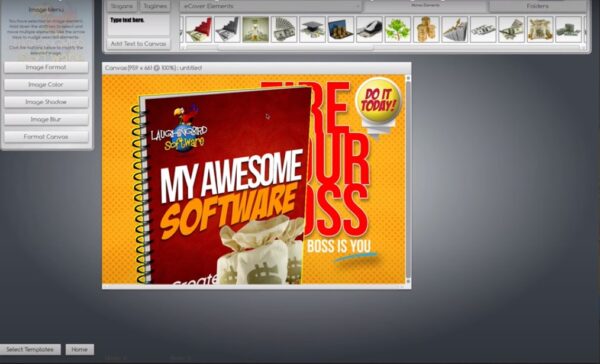Image resolution: width=600 pixels, height=364 pixels.
Task: Click the Add Text to Canvas button
Action: point(139,44)
